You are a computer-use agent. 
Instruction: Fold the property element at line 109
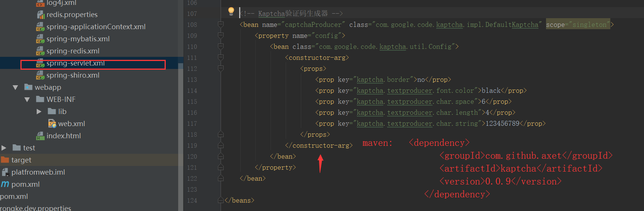221,36
